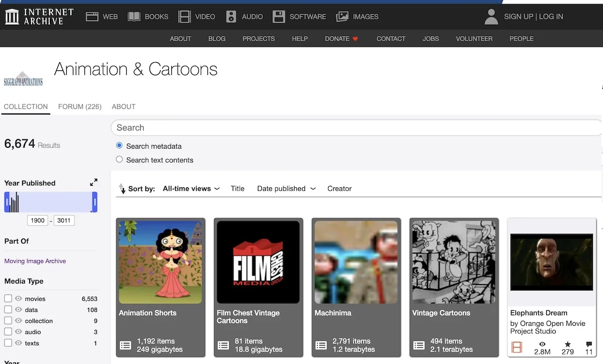Click the end year 3011 field
The image size is (603, 364).
[x=64, y=220]
